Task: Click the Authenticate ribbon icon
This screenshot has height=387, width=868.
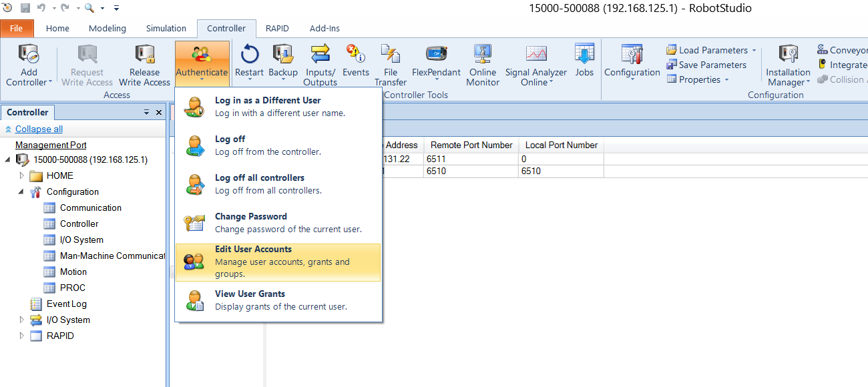Action: pyautogui.click(x=202, y=55)
